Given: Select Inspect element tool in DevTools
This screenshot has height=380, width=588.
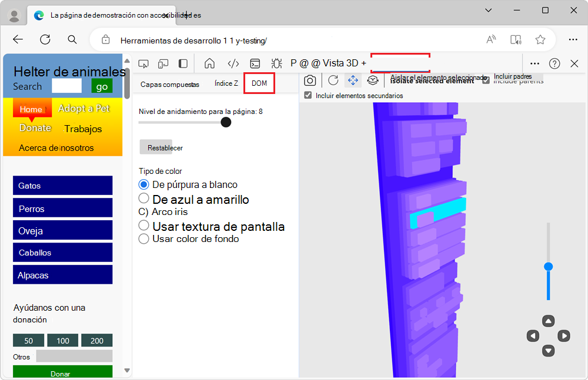Looking at the screenshot, I should (143, 63).
